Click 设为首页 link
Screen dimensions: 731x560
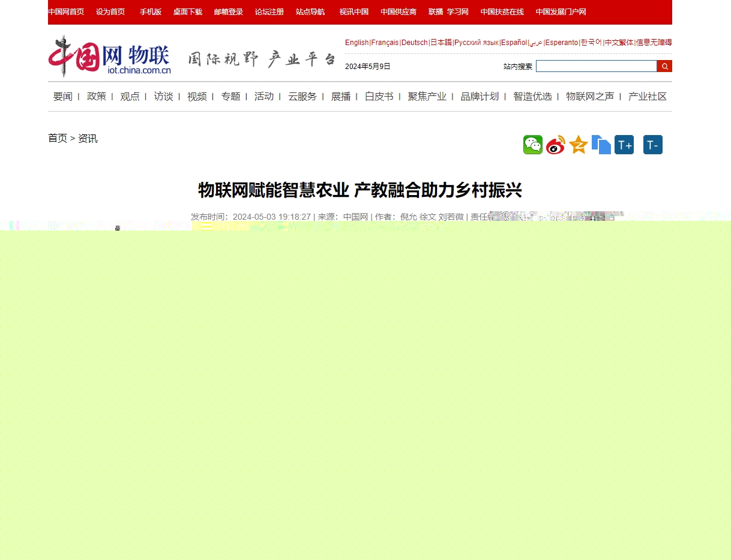tap(110, 12)
